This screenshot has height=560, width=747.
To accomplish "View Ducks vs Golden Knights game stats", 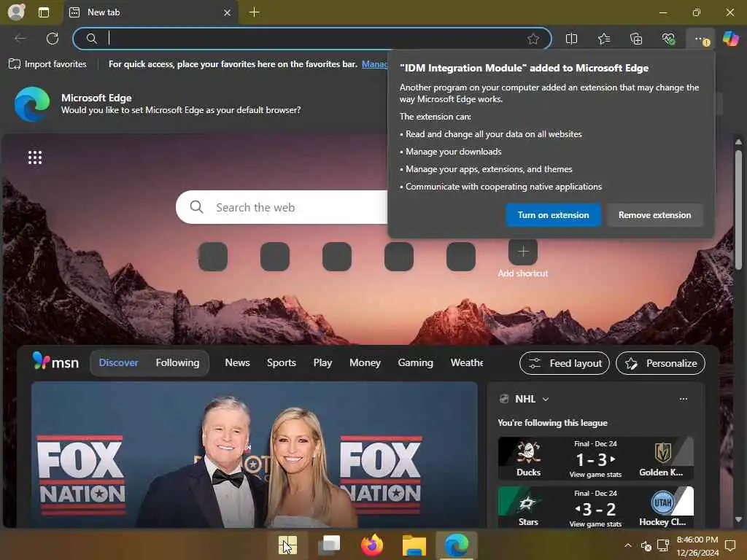I will [x=595, y=474].
